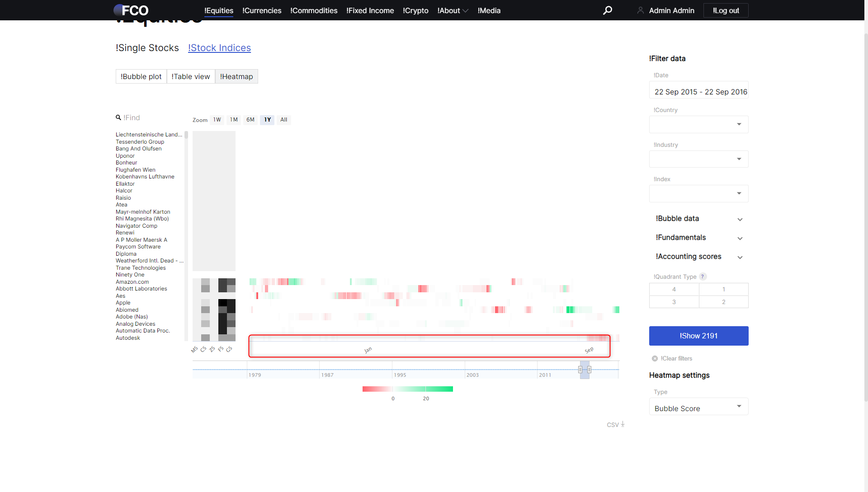Screen dimensions: 868x492
Task: Open the Index dropdown
Action: pyautogui.click(x=698, y=193)
